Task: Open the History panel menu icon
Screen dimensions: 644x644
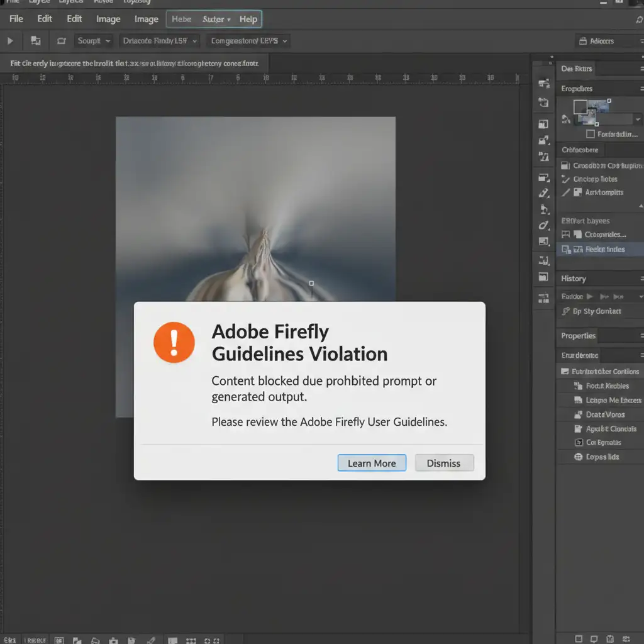Action: 640,279
